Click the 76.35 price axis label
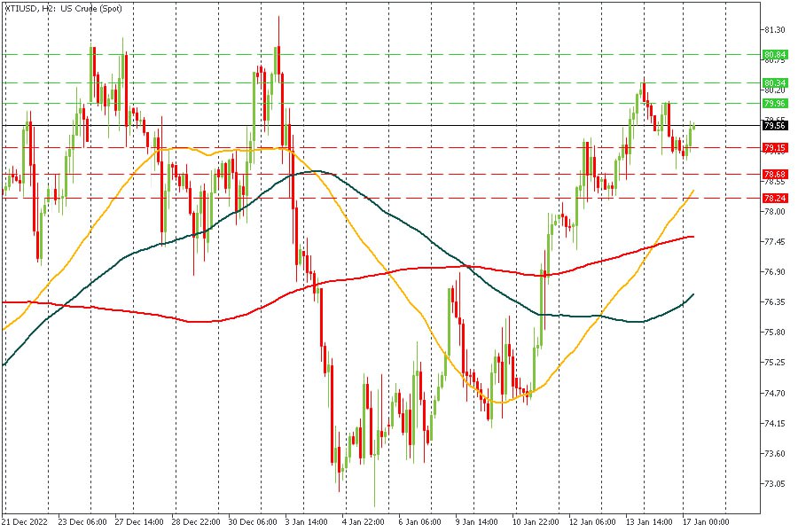The image size is (798, 532). coord(775,301)
